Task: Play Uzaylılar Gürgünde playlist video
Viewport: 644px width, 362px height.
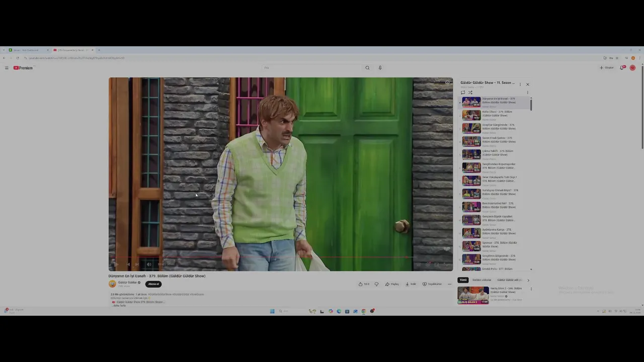Action: pos(495,128)
